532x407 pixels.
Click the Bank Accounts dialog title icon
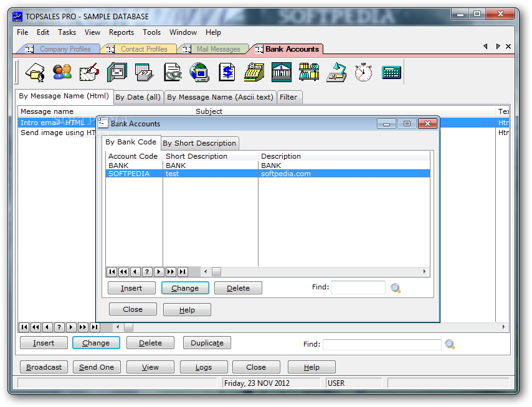[x=103, y=123]
